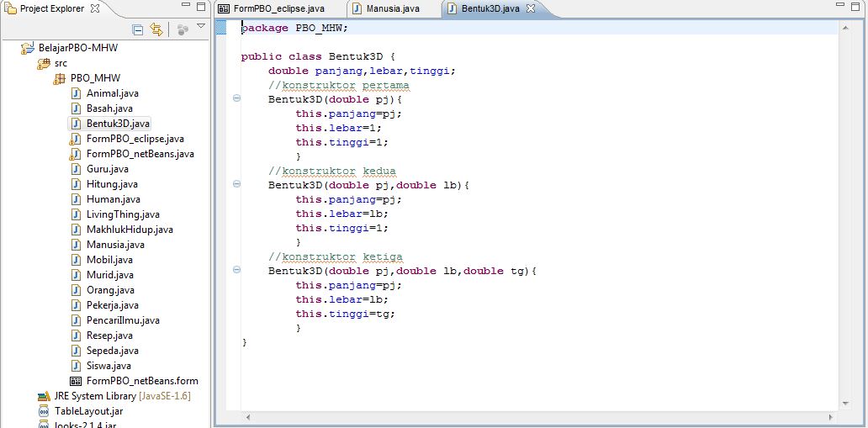The width and height of the screenshot is (868, 428).
Task: Select Manusia.java in the Project Explorer tree
Action: pyautogui.click(x=116, y=245)
